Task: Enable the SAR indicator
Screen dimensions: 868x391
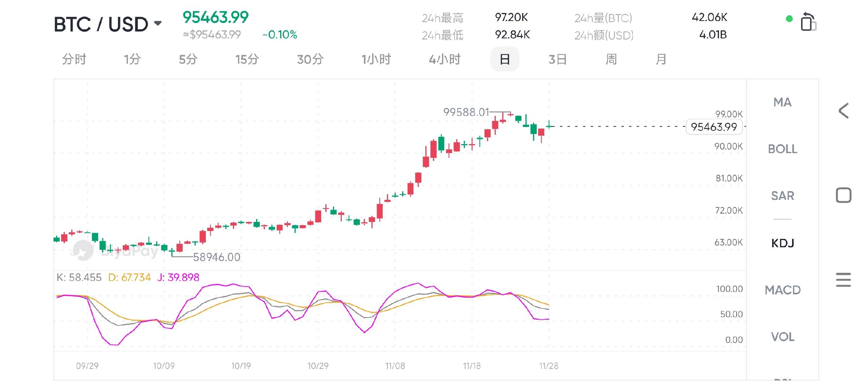Action: [782, 196]
